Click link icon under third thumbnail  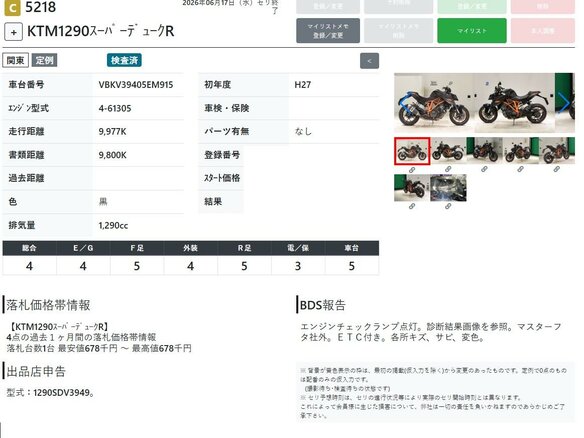click(x=484, y=169)
